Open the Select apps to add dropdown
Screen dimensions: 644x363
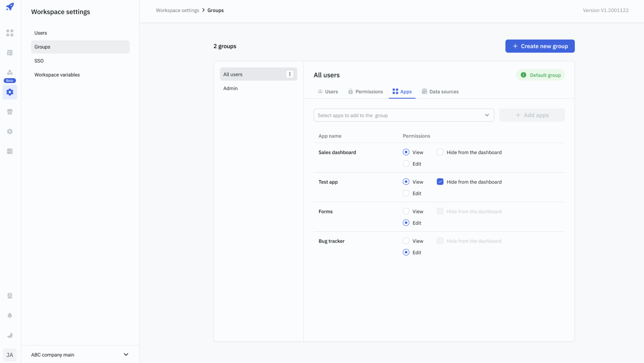point(404,115)
